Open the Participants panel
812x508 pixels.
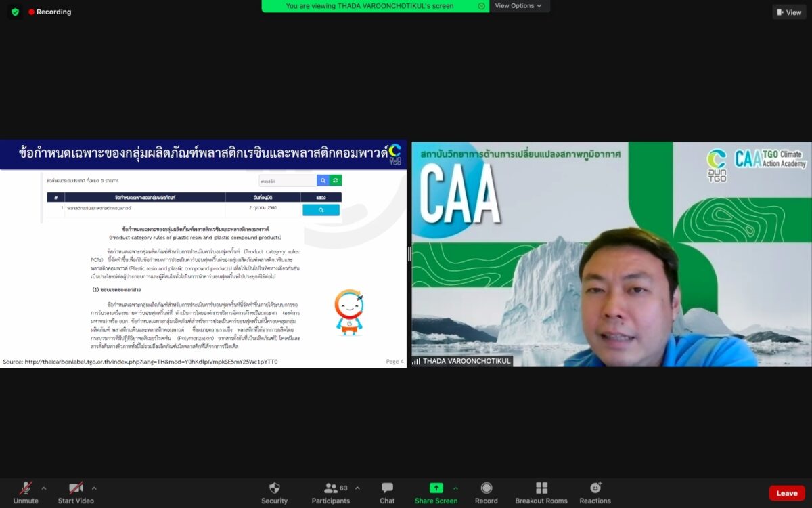coord(331,488)
